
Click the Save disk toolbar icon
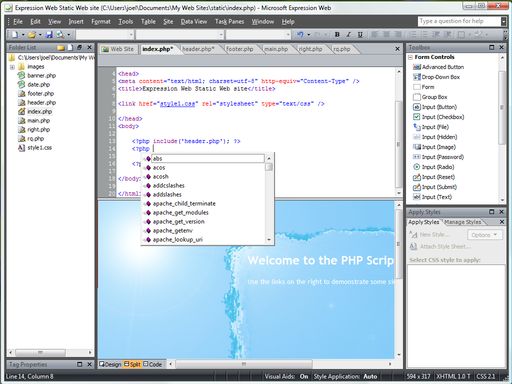[x=49, y=34]
